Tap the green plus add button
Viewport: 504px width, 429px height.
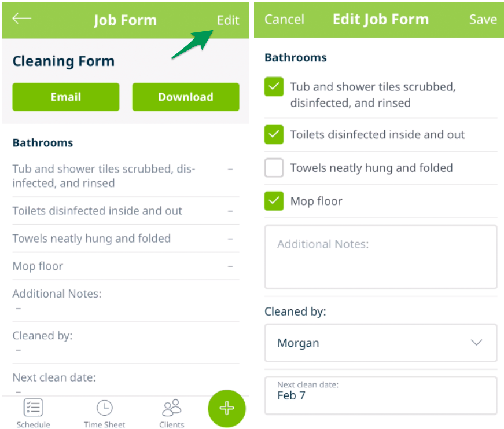[x=227, y=408]
